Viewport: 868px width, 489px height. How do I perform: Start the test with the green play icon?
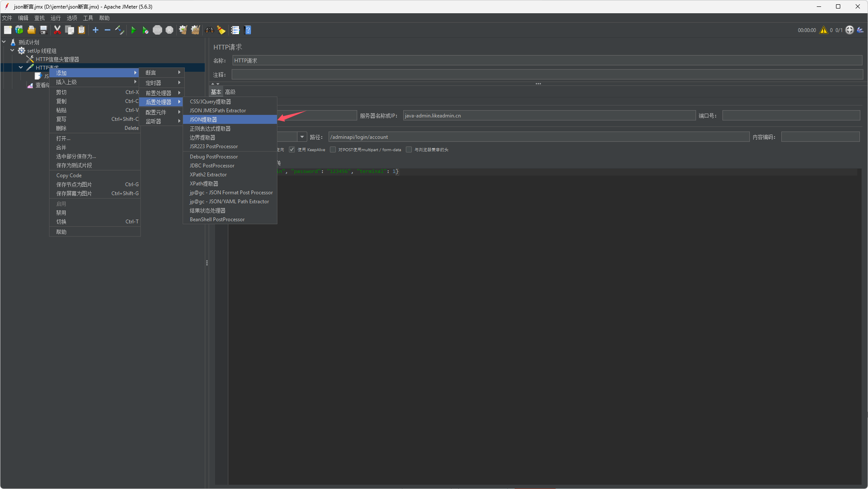point(133,30)
